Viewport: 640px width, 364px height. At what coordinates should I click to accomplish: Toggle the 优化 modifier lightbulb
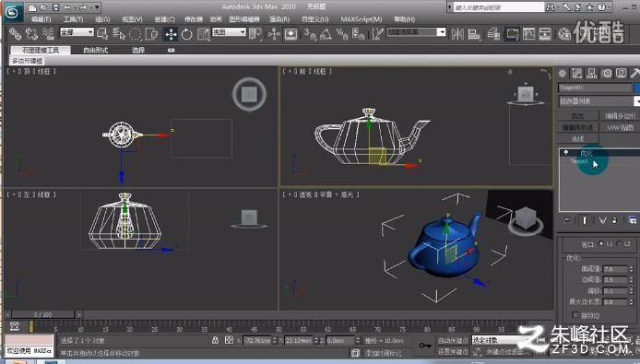[565, 153]
